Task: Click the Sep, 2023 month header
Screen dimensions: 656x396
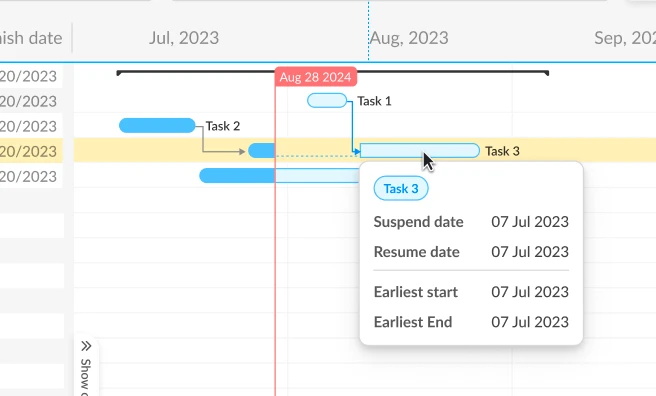Action: [625, 38]
